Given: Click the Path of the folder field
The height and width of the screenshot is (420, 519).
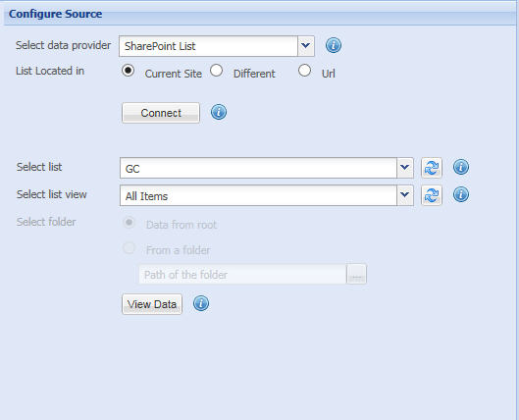Looking at the screenshot, I should point(242,275).
